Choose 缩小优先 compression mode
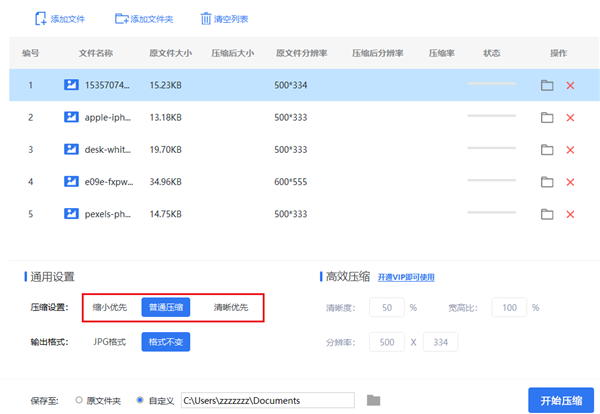The image size is (600, 414). point(109,307)
